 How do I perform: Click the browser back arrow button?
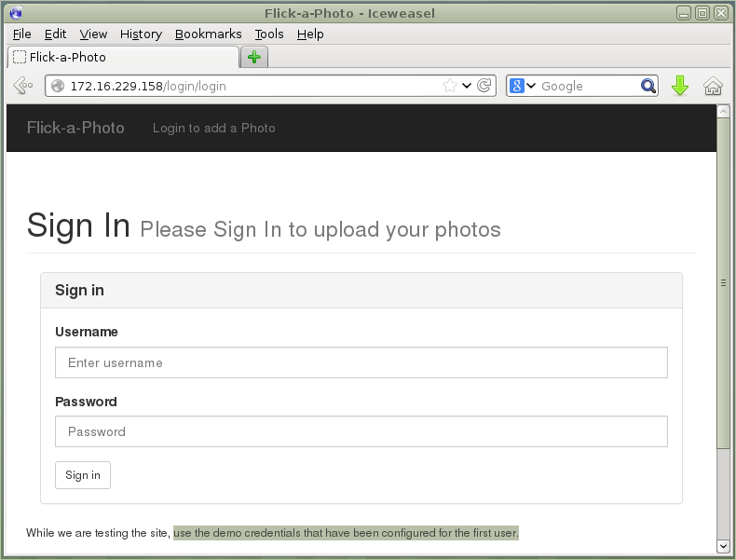23,86
